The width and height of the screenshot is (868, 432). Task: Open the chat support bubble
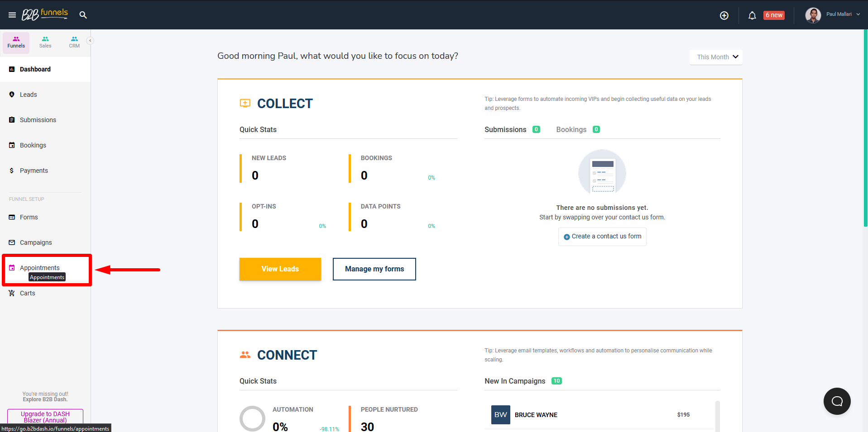point(837,401)
